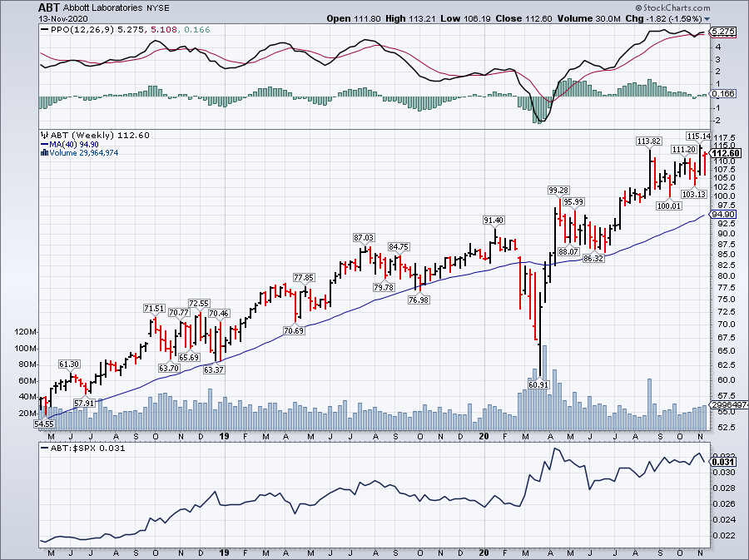Click the 99.28 peak price annotation
This screenshot has height=560, width=749.
[x=558, y=190]
